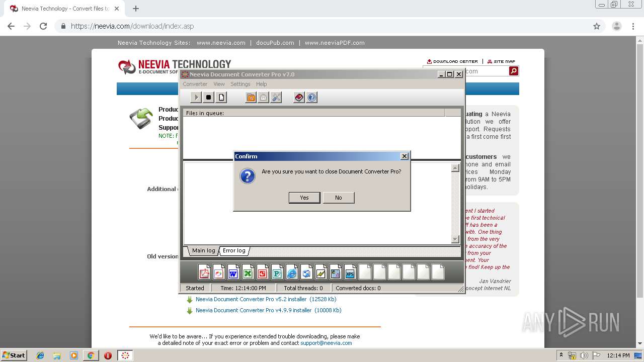Open Internet Explorer from the taskbar
Viewport: 644px width, 362px height.
coord(40,355)
